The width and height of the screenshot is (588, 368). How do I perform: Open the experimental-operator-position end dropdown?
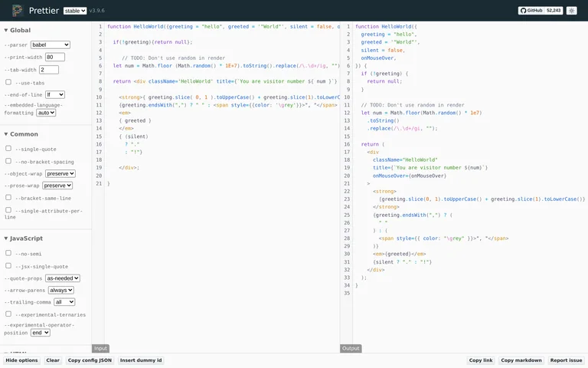click(x=41, y=333)
